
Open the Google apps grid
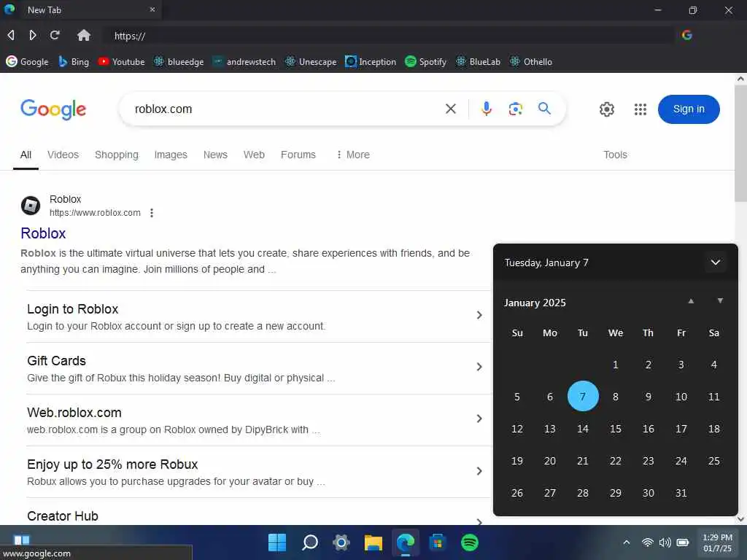(x=640, y=109)
